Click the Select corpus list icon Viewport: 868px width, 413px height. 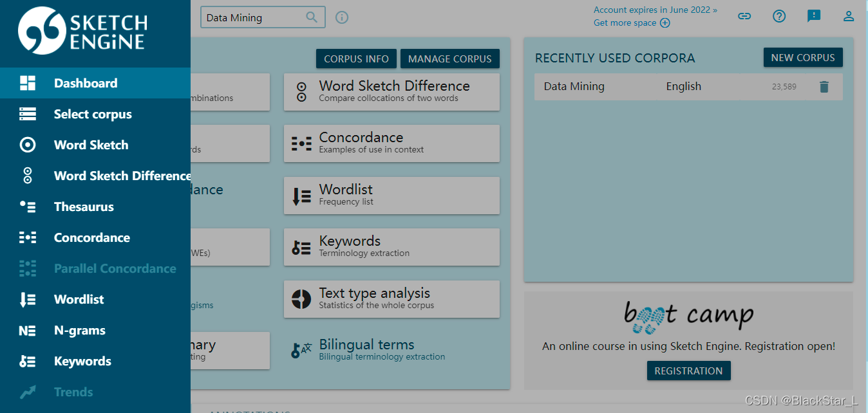(28, 114)
